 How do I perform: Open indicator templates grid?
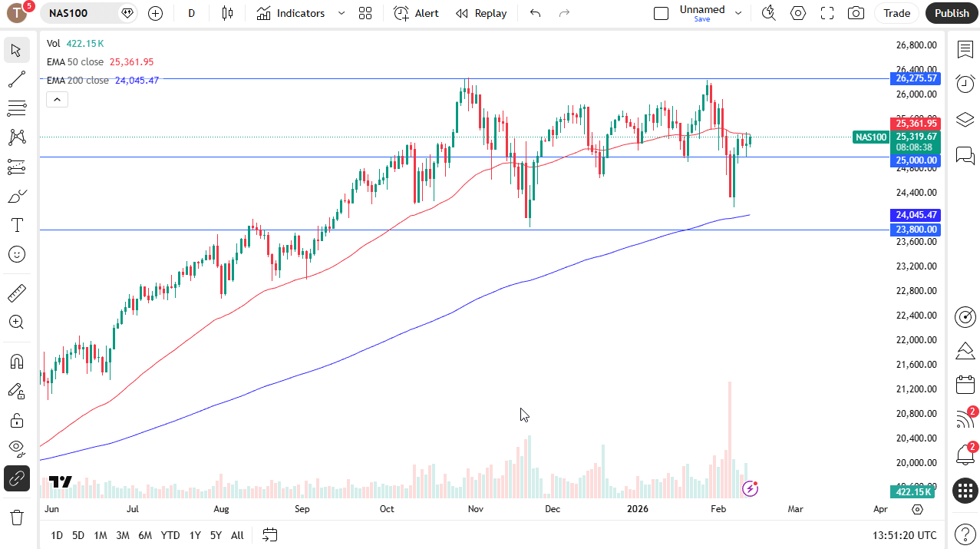365,13
